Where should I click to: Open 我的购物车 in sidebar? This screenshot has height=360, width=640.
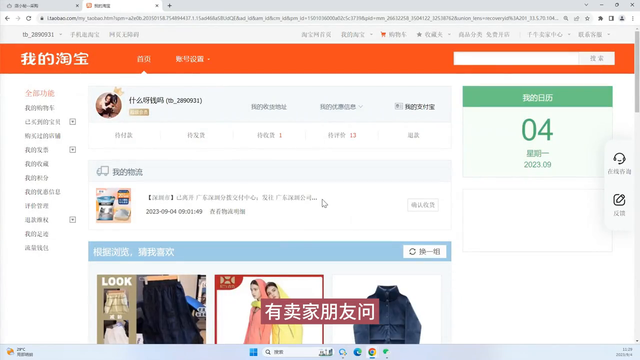tap(40, 108)
